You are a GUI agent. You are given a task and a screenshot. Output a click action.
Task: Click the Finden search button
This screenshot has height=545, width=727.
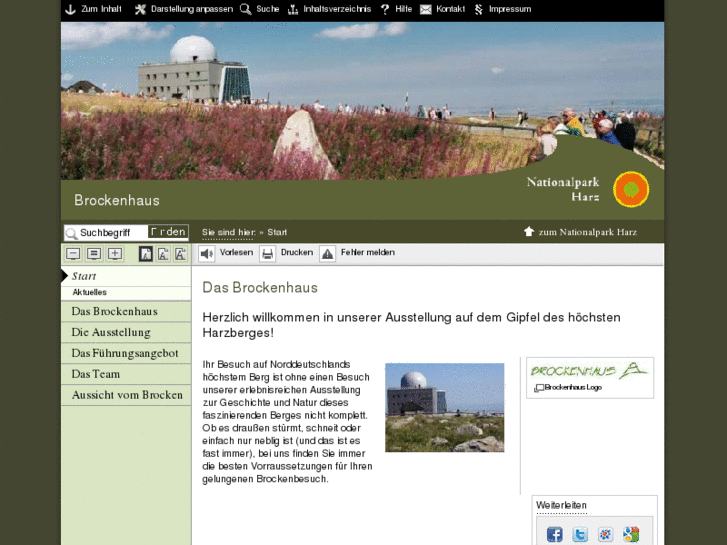tap(168, 232)
